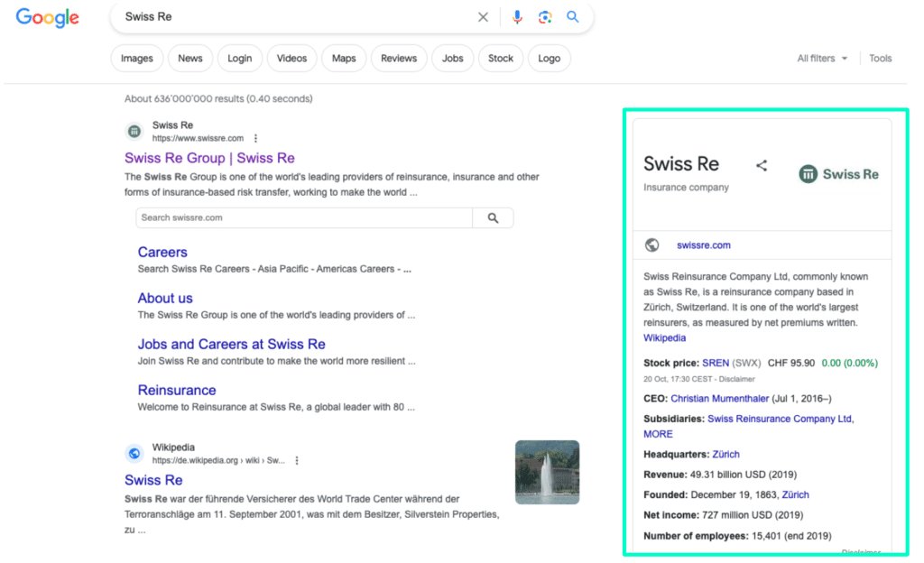Image resolution: width=924 pixels, height=563 pixels.
Task: Open Jobs and Careers at Swiss Re link
Action: click(232, 344)
